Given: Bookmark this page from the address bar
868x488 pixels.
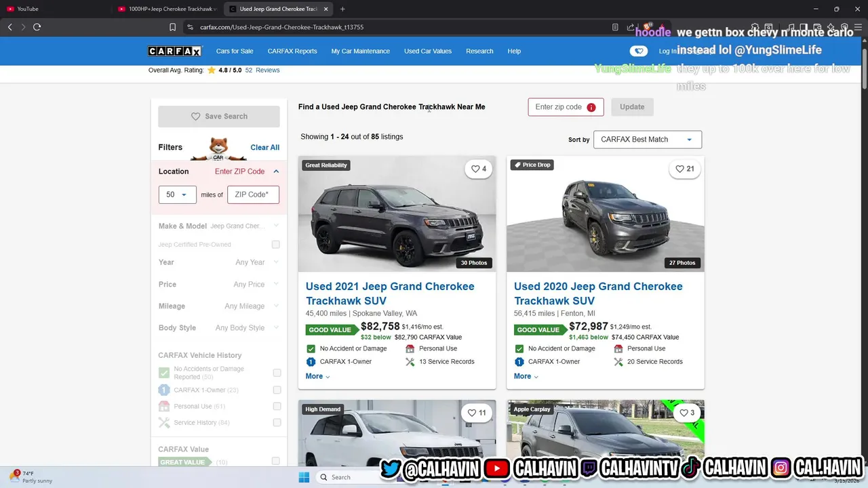Looking at the screenshot, I should pyautogui.click(x=172, y=27).
